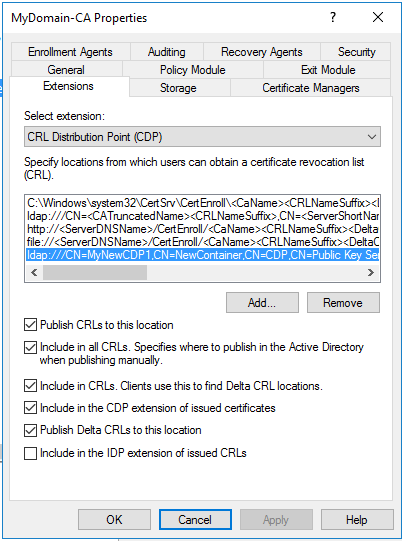The height and width of the screenshot is (541, 402).
Task: Select the Auditing tab
Action: (167, 52)
